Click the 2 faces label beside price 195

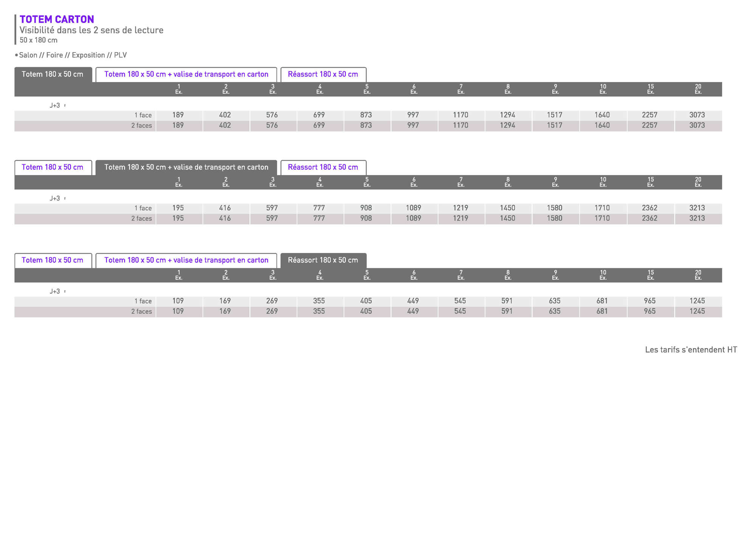pyautogui.click(x=141, y=219)
